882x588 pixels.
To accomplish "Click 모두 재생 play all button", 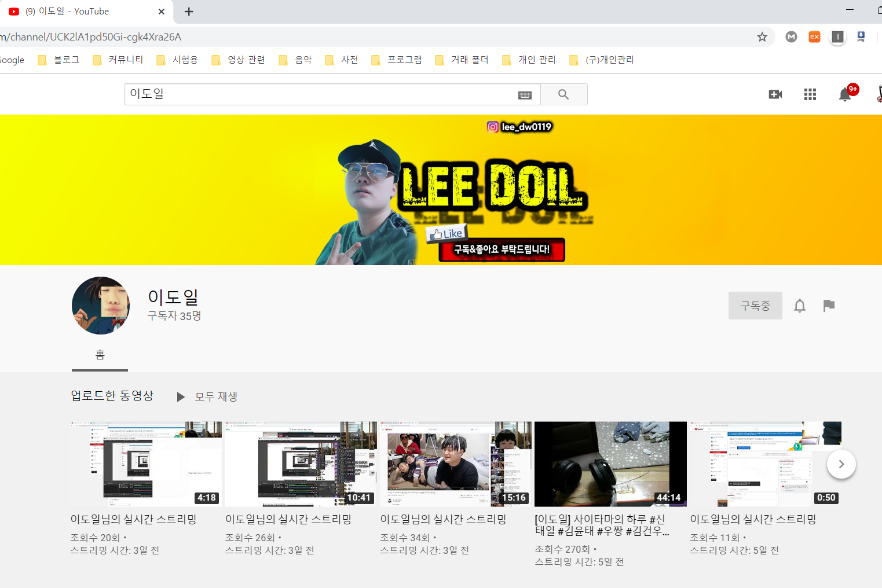I will 207,396.
